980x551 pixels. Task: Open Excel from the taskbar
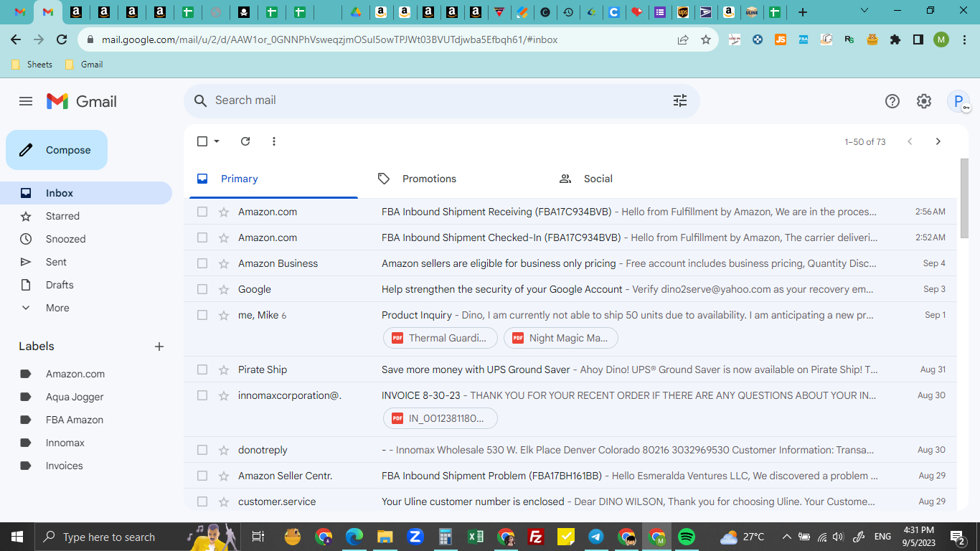(x=476, y=537)
